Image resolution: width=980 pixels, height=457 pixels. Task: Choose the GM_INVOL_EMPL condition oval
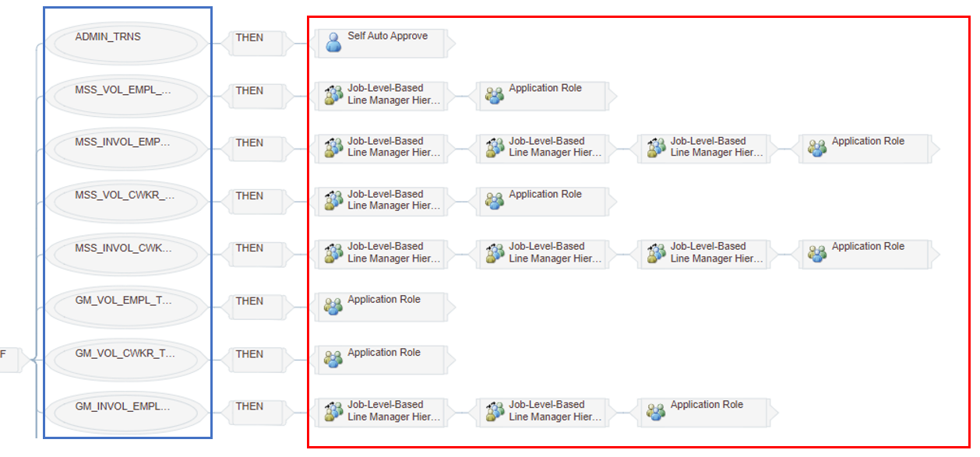tap(125, 411)
